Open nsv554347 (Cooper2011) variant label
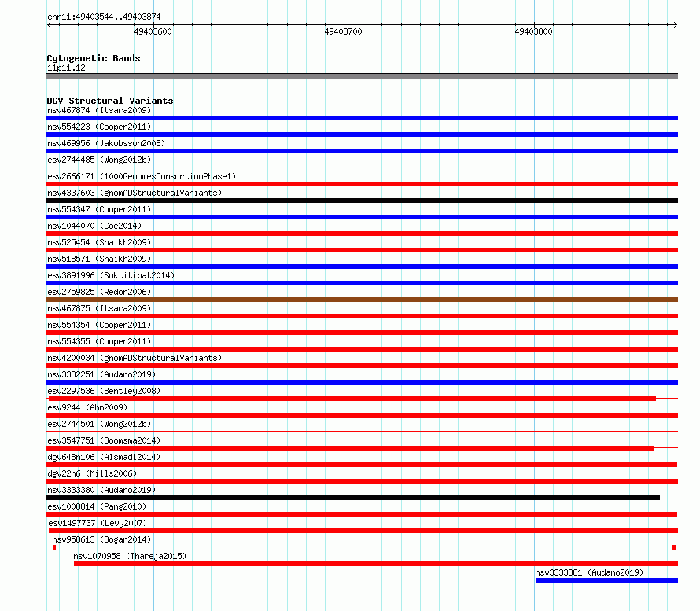This screenshot has height=611, width=700. 99,209
